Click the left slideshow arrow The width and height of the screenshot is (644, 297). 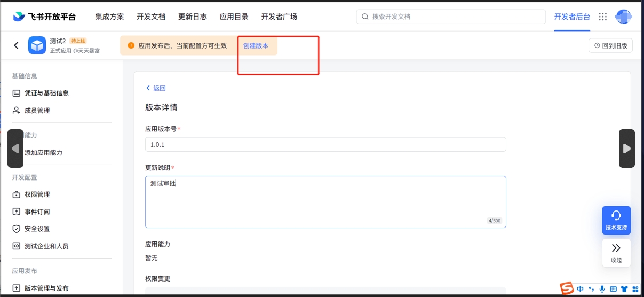click(15, 148)
